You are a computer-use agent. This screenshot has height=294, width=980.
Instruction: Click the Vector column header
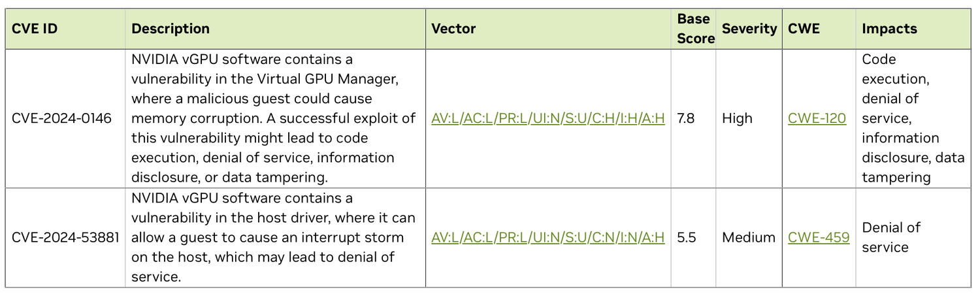click(x=453, y=29)
